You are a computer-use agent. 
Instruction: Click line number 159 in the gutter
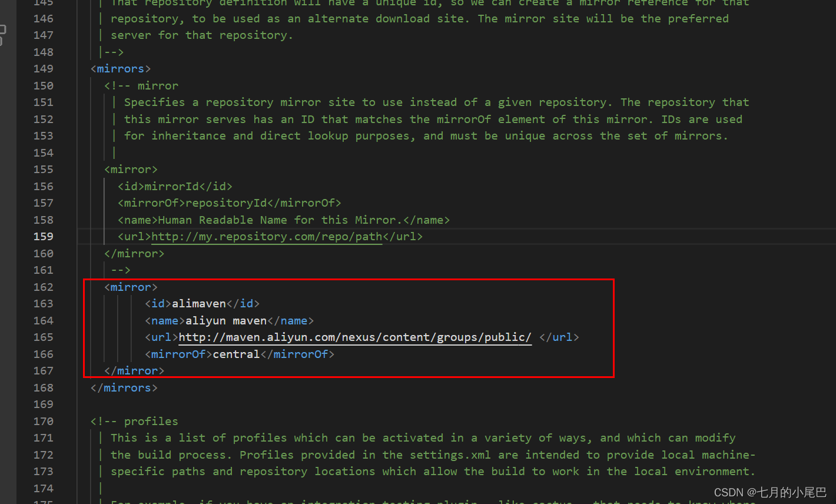point(44,237)
